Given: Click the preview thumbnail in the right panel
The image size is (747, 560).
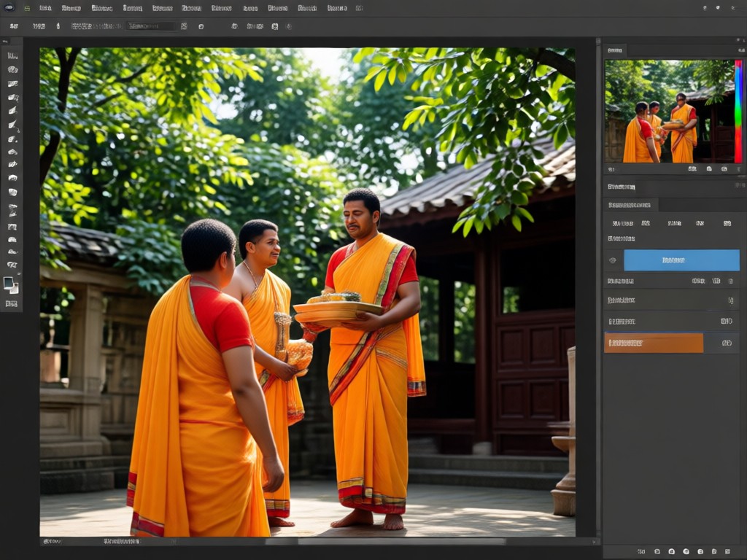Looking at the screenshot, I should 670,111.
